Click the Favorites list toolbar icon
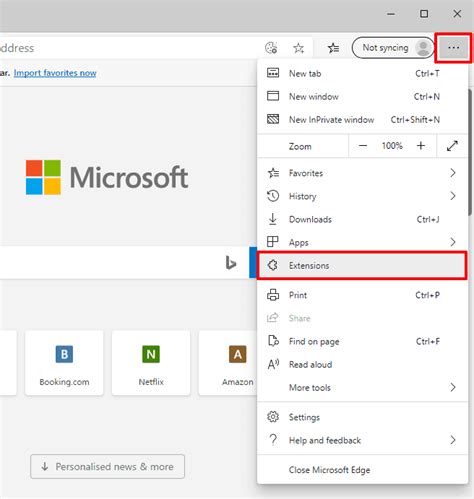This screenshot has height=499, width=474. 333,48
